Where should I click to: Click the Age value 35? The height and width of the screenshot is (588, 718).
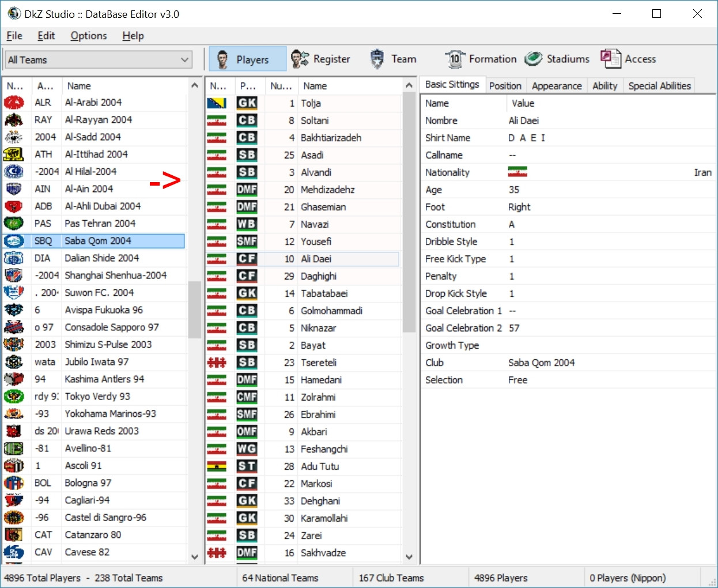(514, 190)
